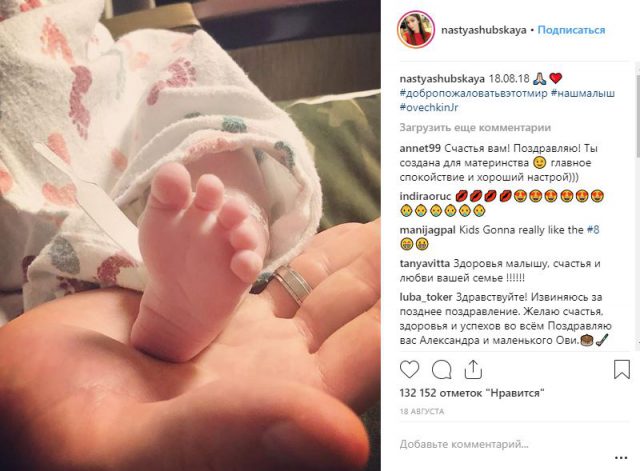Open the #8 hashtag in manijagpal's comment
640x471 pixels.
[x=593, y=230]
